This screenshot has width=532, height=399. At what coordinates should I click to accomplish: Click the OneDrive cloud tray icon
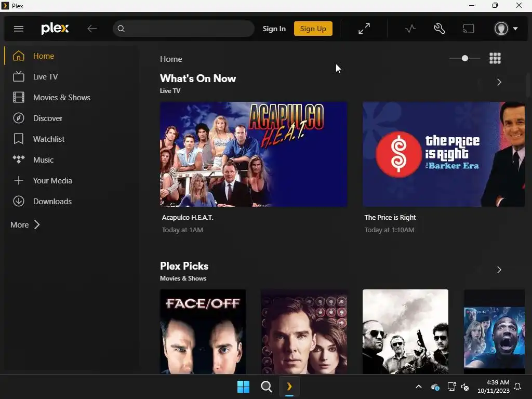[435, 387]
